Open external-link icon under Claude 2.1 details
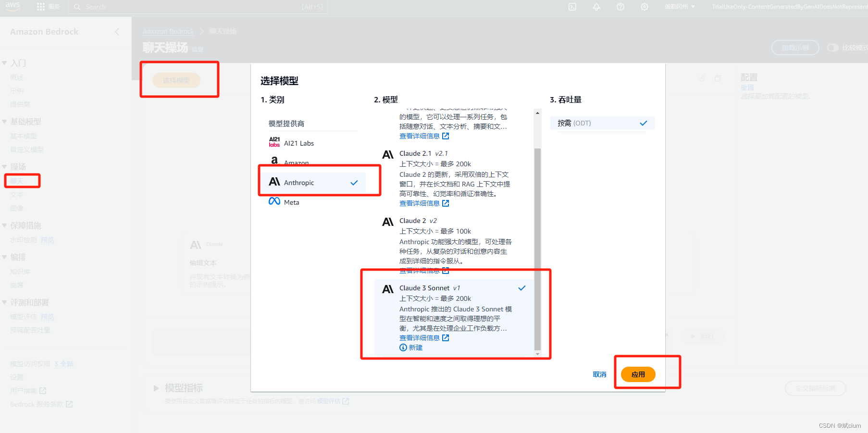The image size is (868, 433). [x=446, y=203]
